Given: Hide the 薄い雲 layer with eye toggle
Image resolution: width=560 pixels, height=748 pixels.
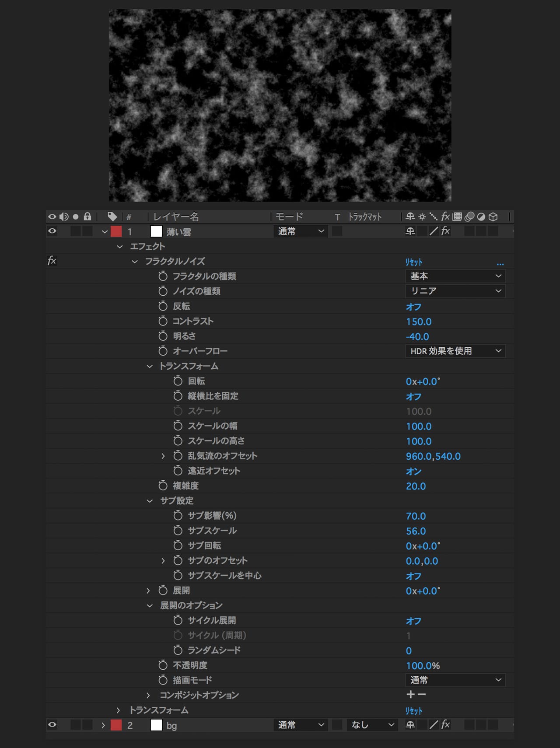Looking at the screenshot, I should pyautogui.click(x=52, y=231).
